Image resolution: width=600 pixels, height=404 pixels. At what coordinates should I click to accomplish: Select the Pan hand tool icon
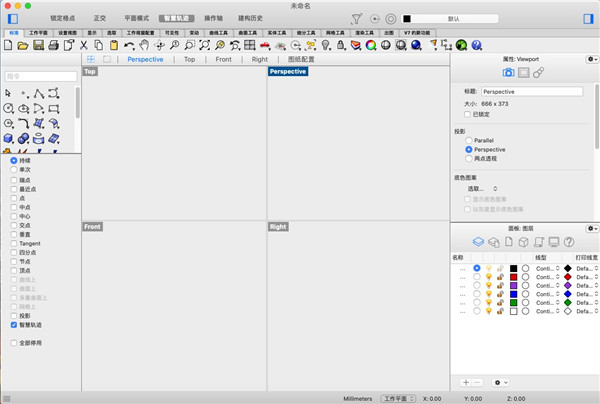[x=145, y=45]
